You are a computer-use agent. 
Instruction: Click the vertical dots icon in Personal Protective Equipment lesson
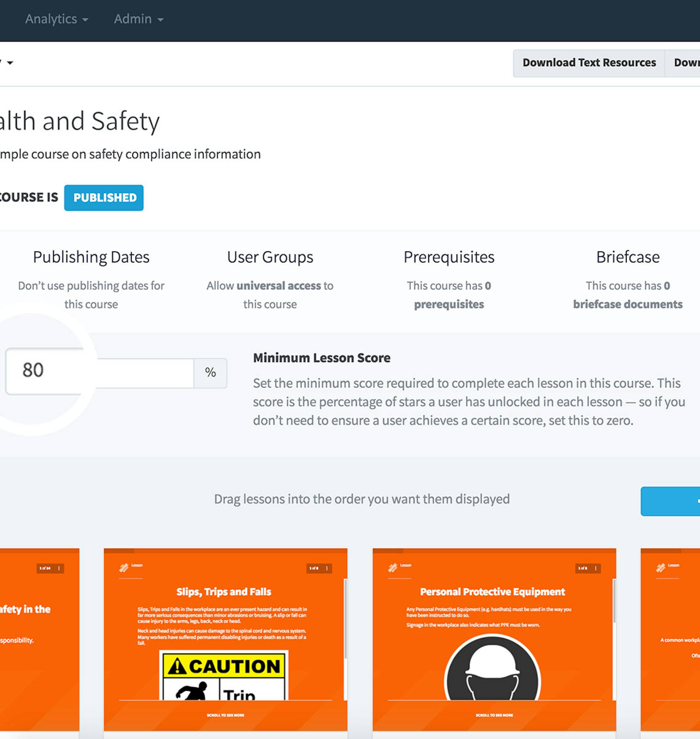[596, 568]
